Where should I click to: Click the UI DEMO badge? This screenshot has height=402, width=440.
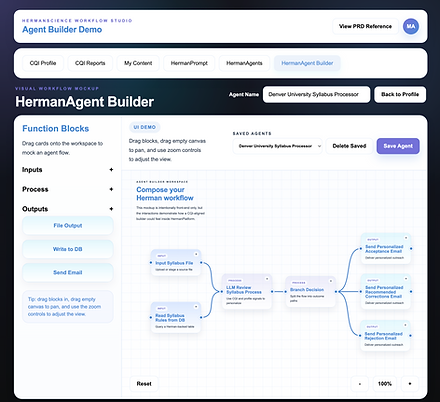[x=145, y=127]
